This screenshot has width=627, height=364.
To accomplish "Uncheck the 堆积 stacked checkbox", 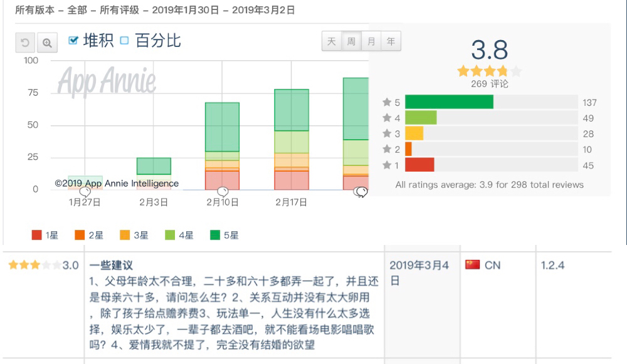I will click(73, 40).
